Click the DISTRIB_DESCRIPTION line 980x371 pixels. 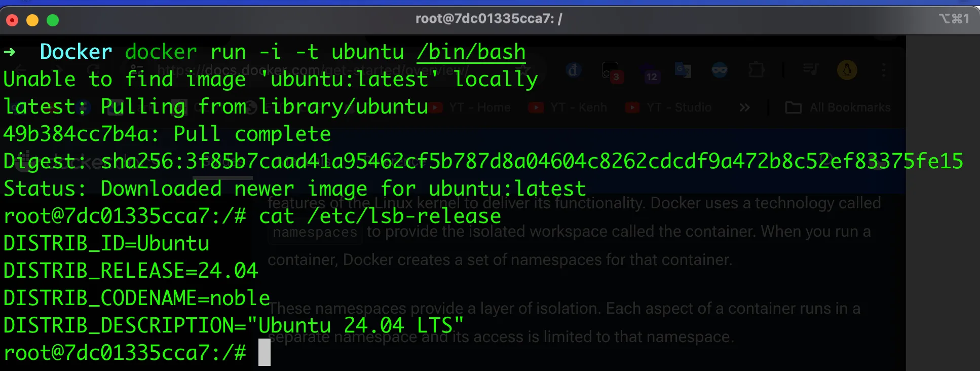coord(234,325)
